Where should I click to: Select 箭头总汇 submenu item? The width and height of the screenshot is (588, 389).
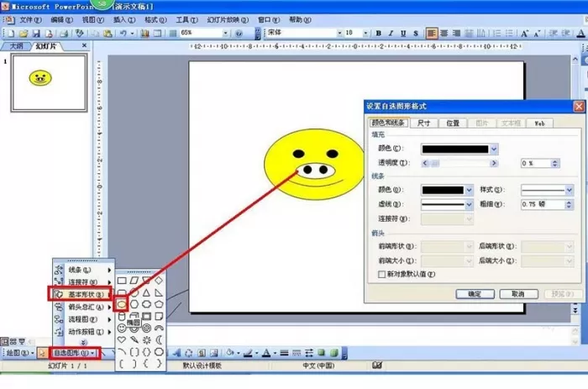pyautogui.click(x=83, y=308)
